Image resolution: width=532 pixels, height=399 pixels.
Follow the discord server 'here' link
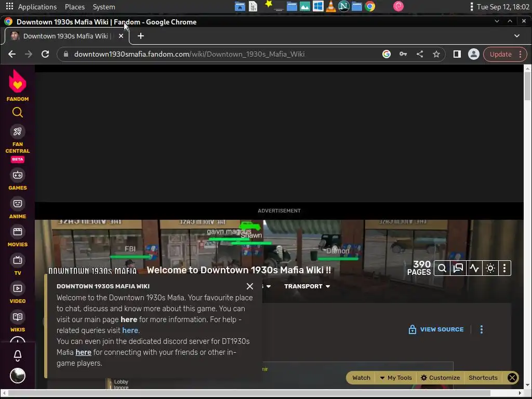[x=83, y=352]
